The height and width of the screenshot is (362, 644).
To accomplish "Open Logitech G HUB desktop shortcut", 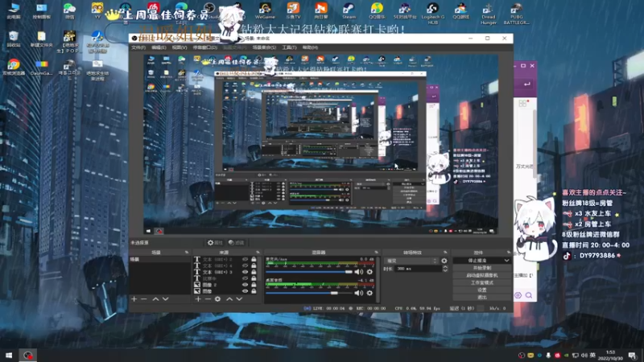I will (432, 13).
